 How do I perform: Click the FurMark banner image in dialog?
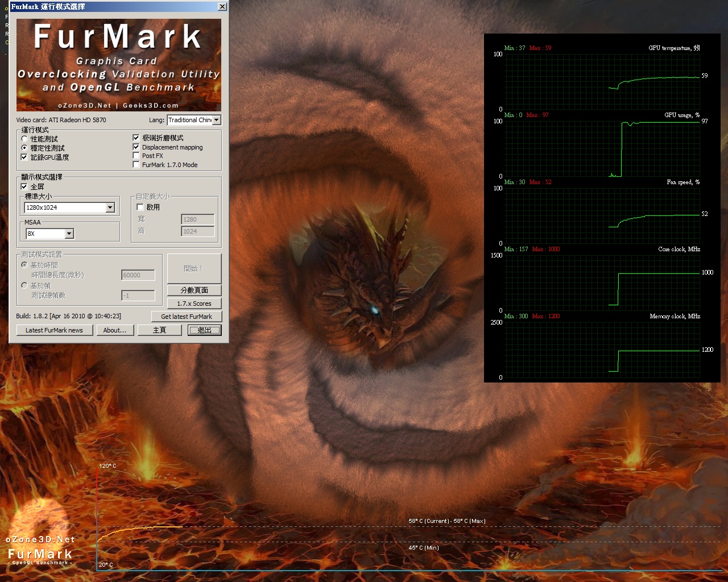point(119,65)
